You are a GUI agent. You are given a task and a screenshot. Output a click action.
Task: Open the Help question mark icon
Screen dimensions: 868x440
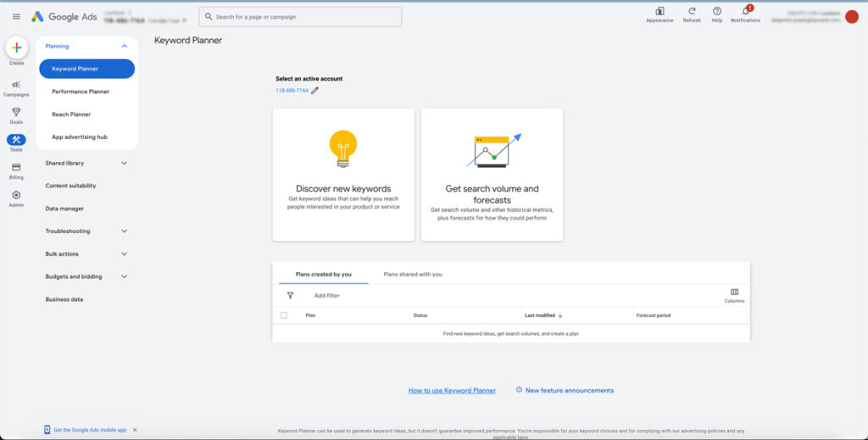coord(717,11)
